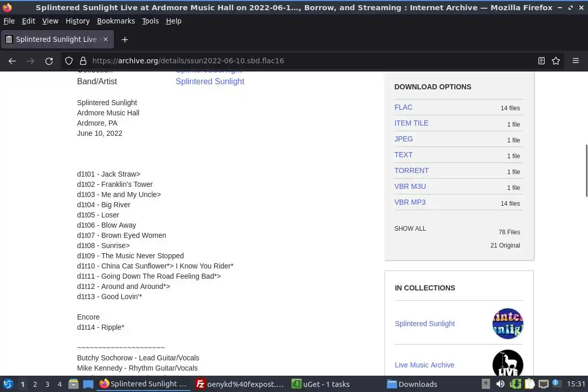Open volume control in system tray

(x=500, y=384)
